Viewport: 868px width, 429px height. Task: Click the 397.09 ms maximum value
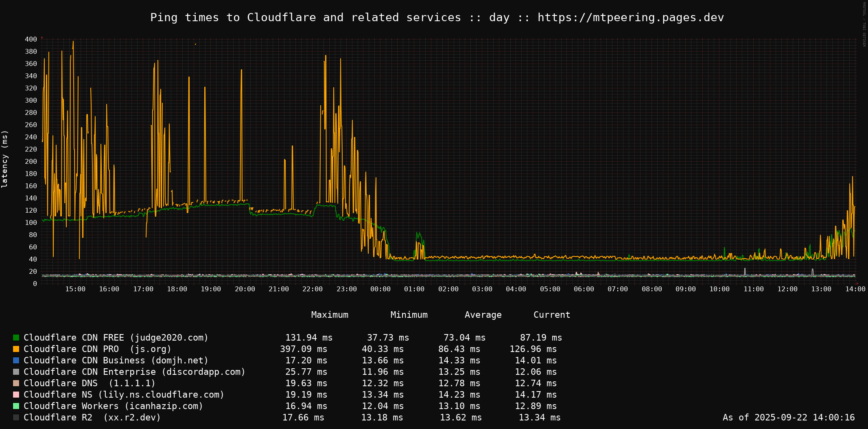[x=304, y=349]
